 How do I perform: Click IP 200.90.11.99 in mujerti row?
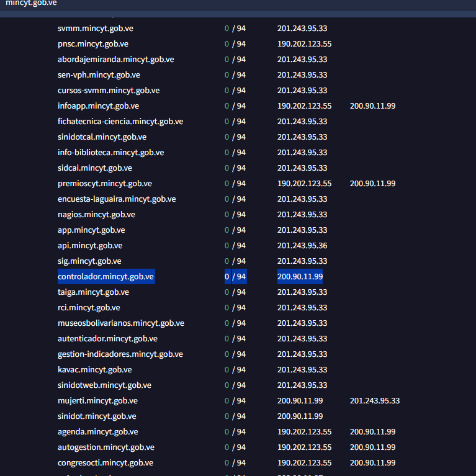(x=300, y=400)
